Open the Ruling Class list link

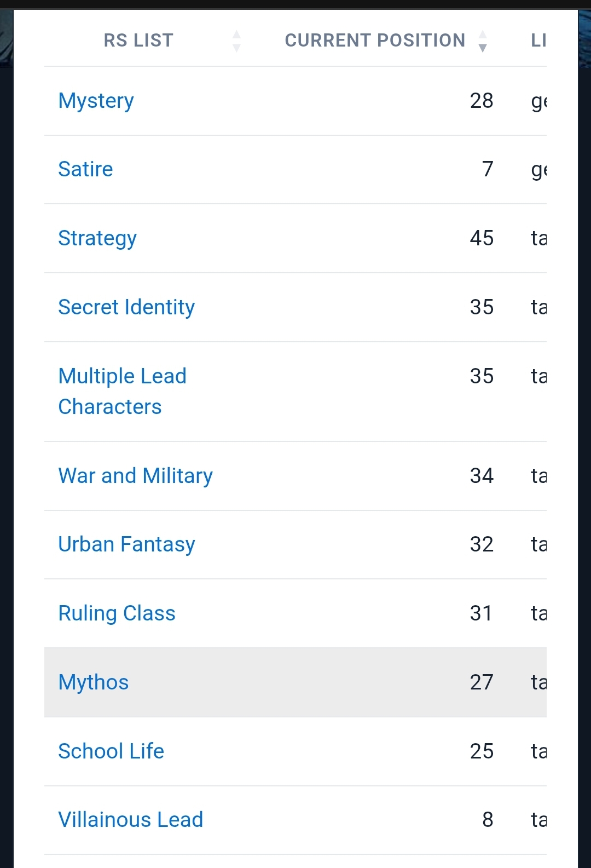[x=117, y=613]
